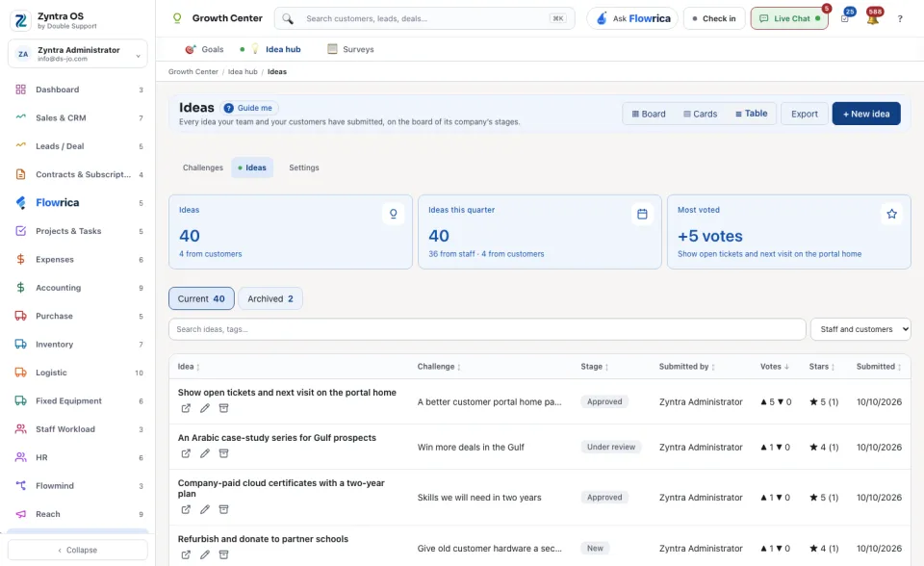Edit the Arabic case-study series idea
The width and height of the screenshot is (924, 566).
click(x=204, y=453)
